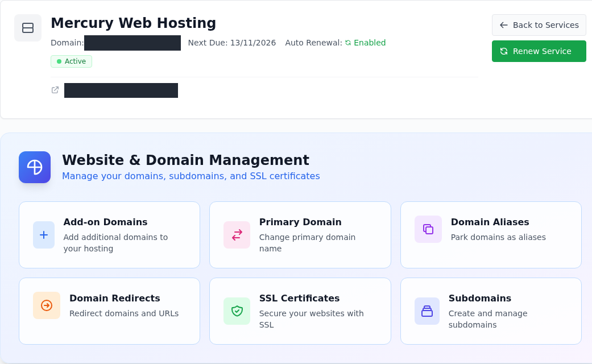The image size is (592, 364).
Task: Click the Auto Renewal Enabled text
Action: tap(370, 43)
